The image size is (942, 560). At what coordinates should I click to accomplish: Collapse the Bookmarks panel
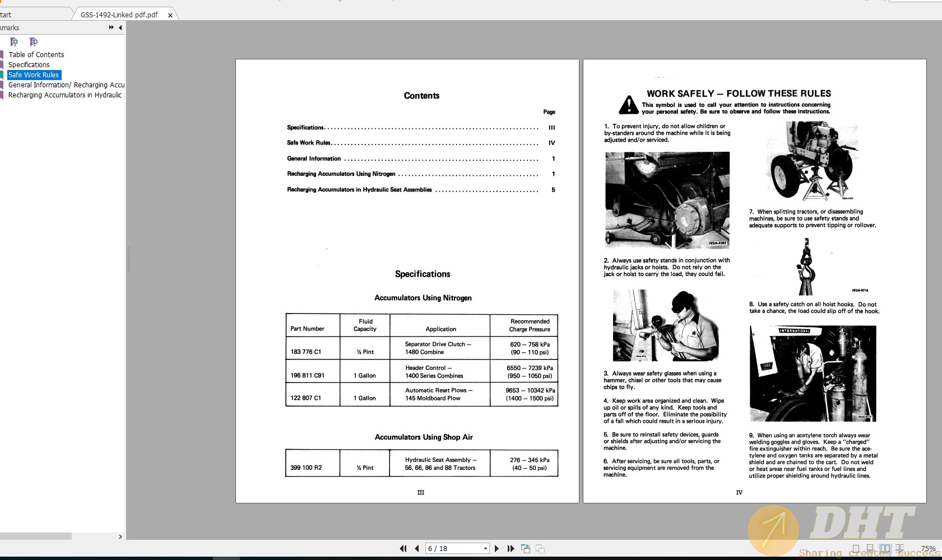tap(120, 27)
